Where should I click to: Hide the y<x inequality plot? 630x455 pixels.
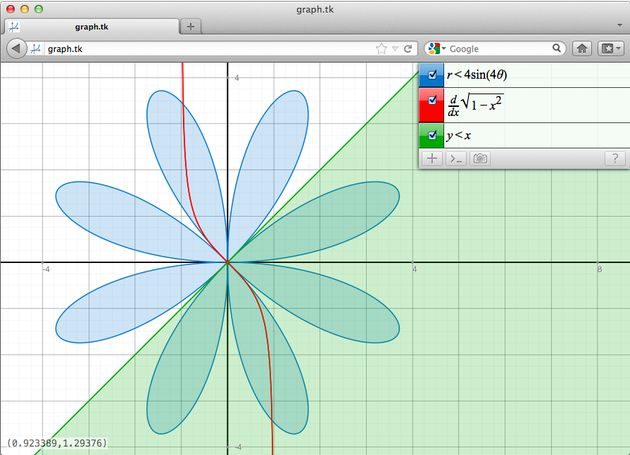[x=431, y=135]
